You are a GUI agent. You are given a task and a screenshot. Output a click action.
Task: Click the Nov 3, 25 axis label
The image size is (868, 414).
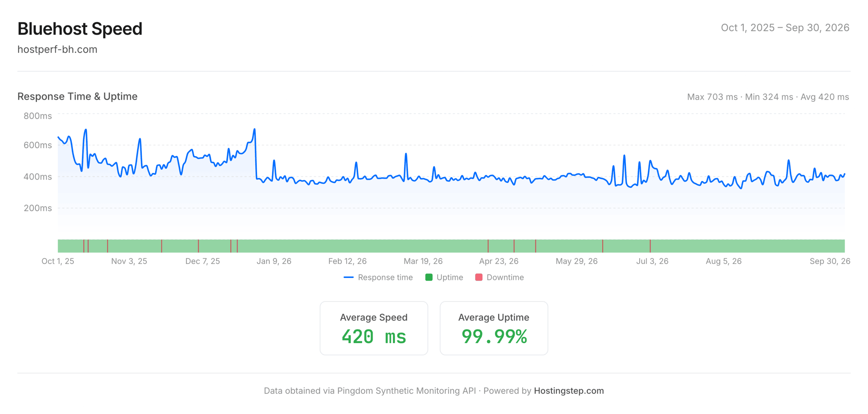pos(129,261)
